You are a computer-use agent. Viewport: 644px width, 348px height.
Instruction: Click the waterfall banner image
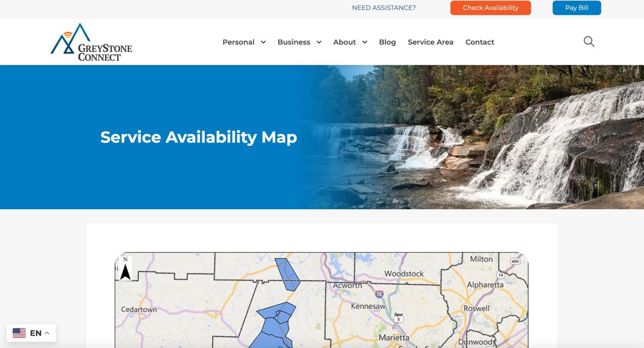pyautogui.click(x=472, y=137)
